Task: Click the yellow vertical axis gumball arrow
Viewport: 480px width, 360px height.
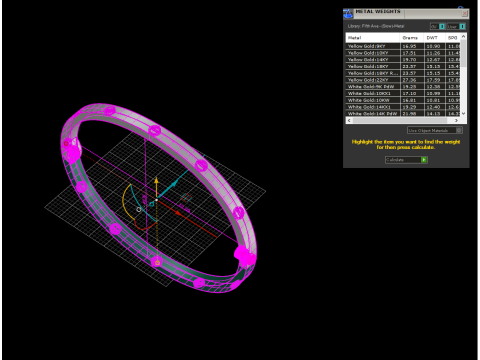Action: pos(156,181)
